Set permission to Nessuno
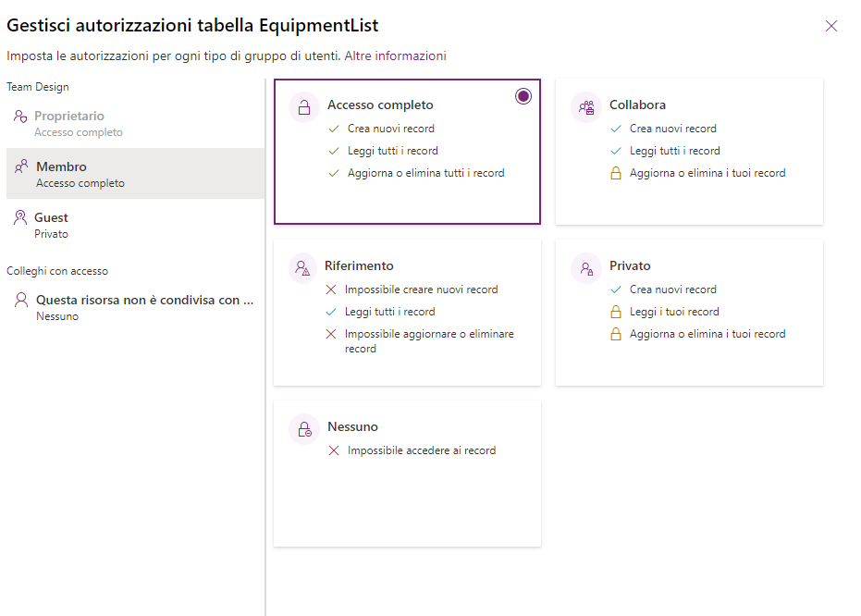Screen dimensions: 861x616 (x=407, y=474)
